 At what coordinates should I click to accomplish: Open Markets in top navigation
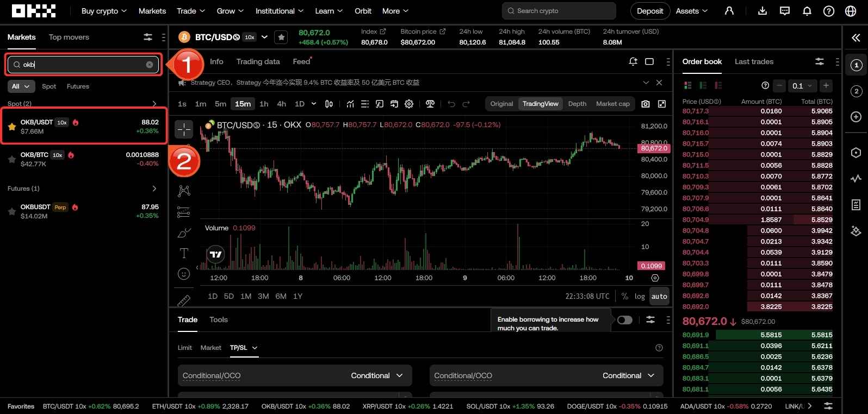coord(152,11)
